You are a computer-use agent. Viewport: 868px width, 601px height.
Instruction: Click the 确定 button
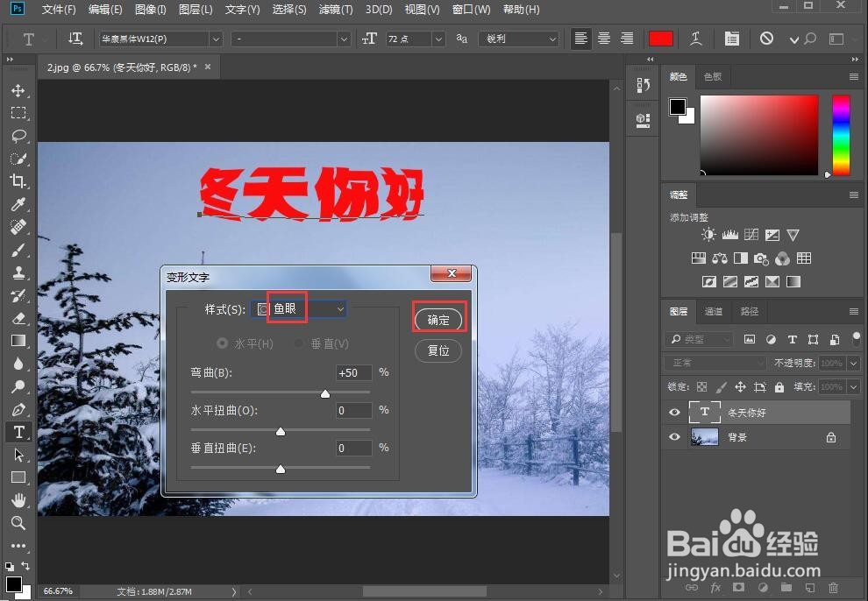click(x=438, y=319)
